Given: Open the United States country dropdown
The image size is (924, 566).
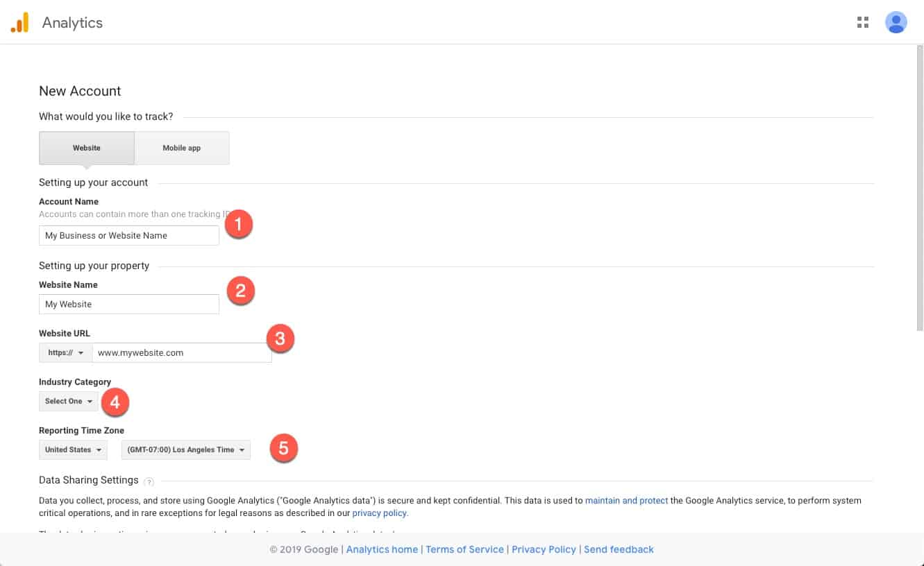Looking at the screenshot, I should click(73, 449).
